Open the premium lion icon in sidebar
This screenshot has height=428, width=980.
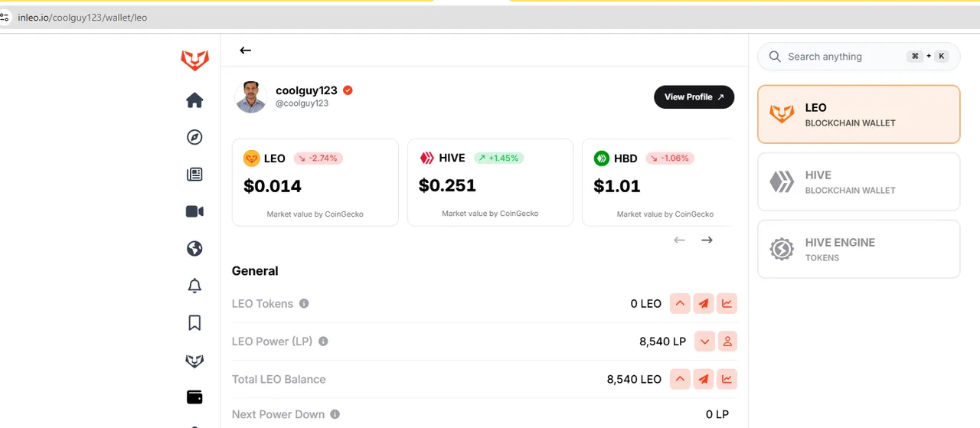point(194,361)
